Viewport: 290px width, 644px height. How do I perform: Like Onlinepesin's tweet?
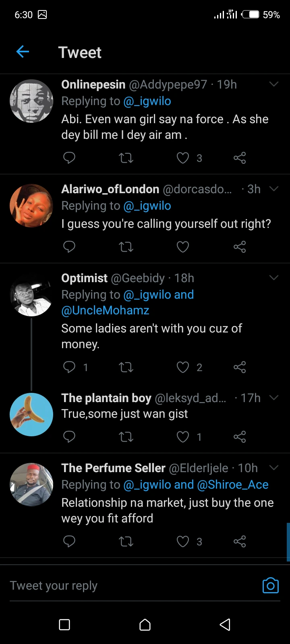coord(183,158)
